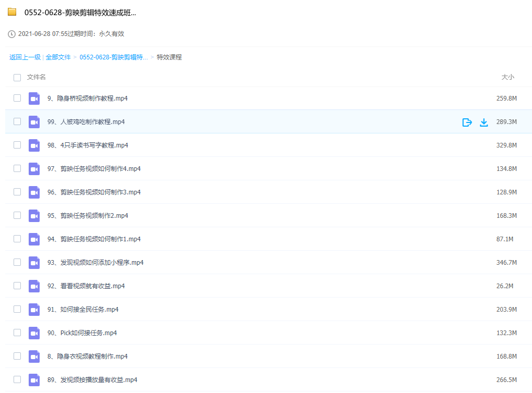Toggle the select-all checkbox beside 文件名
The width and height of the screenshot is (532, 393).
(17, 78)
